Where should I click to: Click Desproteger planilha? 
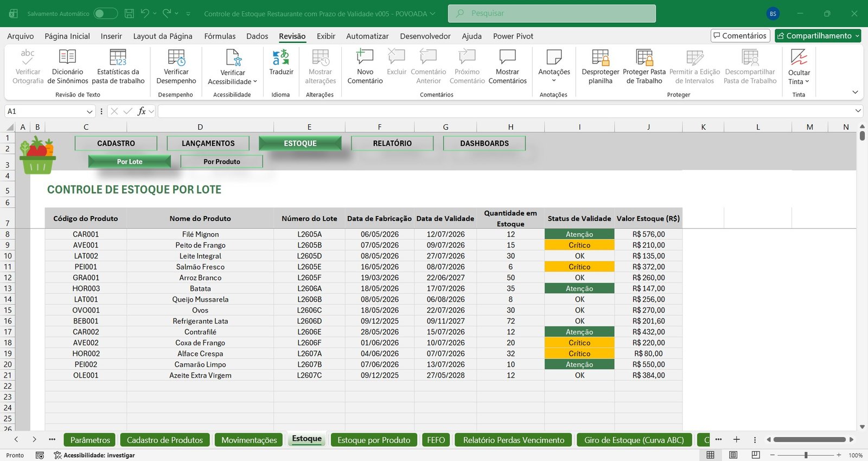coord(600,66)
